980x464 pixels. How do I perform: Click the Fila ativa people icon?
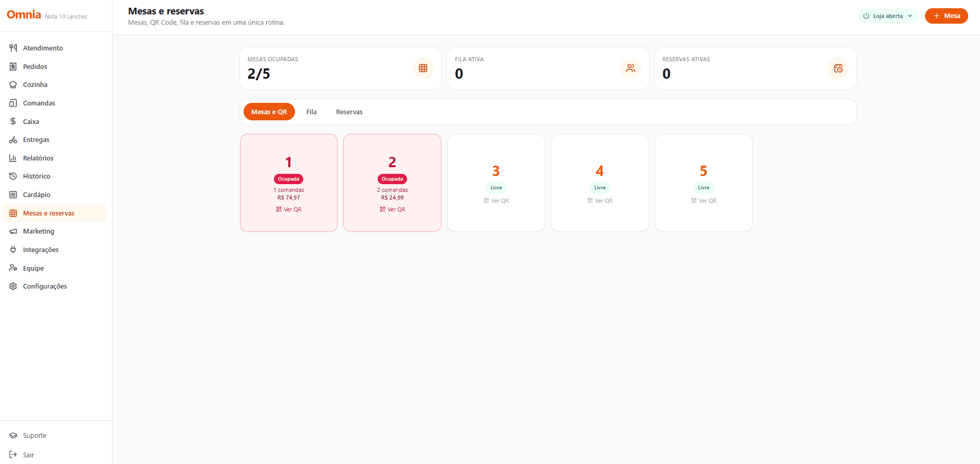631,68
